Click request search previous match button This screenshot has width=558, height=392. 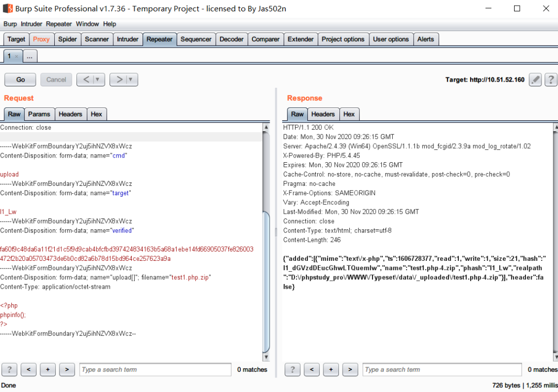click(x=28, y=370)
